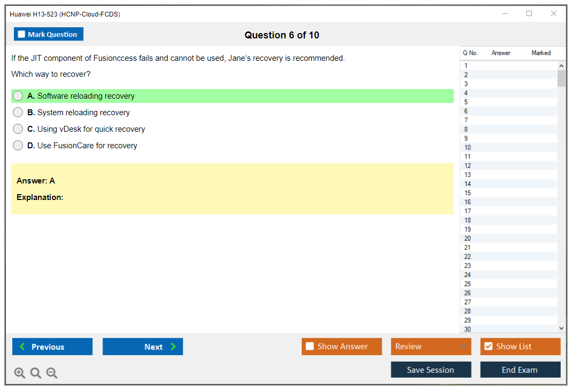
Task: Open the Review dropdown menu
Action: click(x=430, y=347)
